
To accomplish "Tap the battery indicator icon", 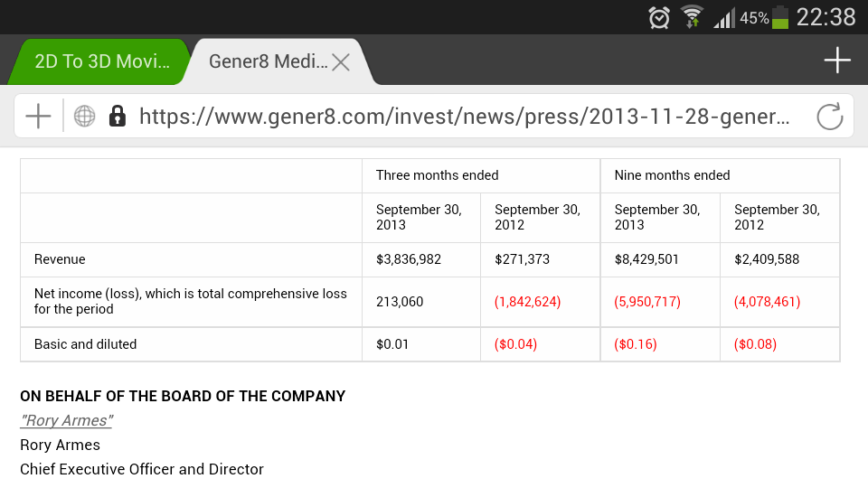I will tap(779, 17).
